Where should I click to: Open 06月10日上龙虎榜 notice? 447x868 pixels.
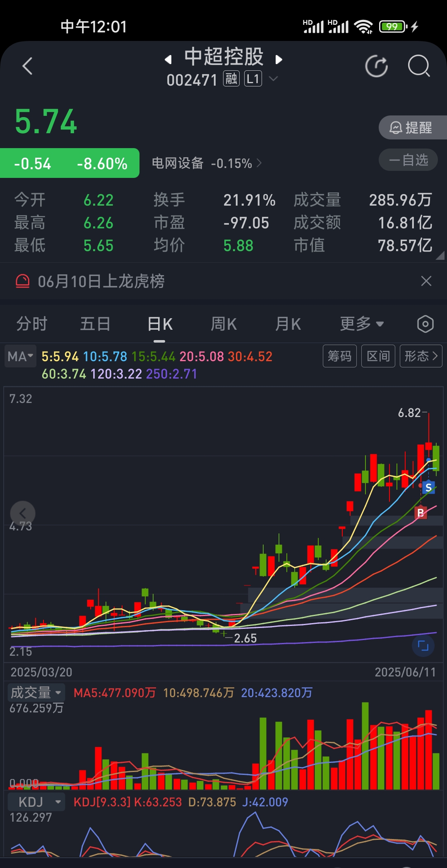(x=101, y=281)
